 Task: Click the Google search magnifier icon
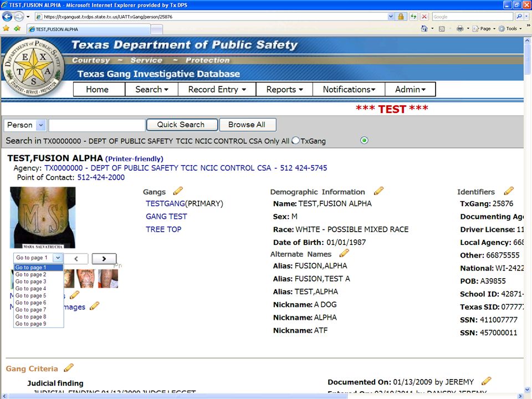(x=519, y=16)
